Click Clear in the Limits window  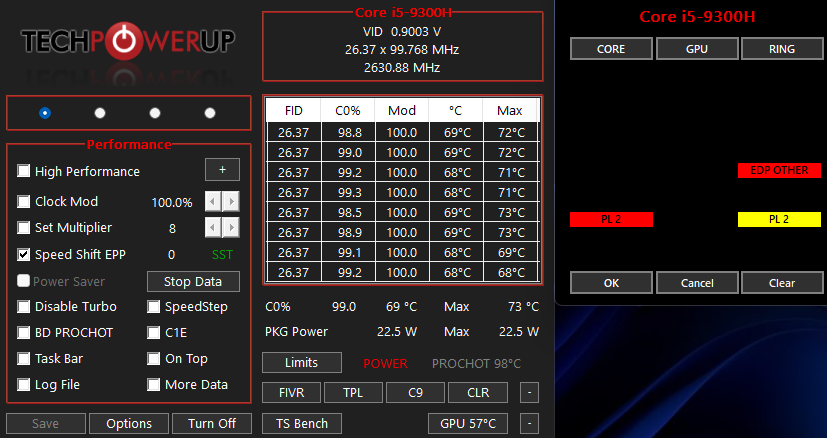782,283
